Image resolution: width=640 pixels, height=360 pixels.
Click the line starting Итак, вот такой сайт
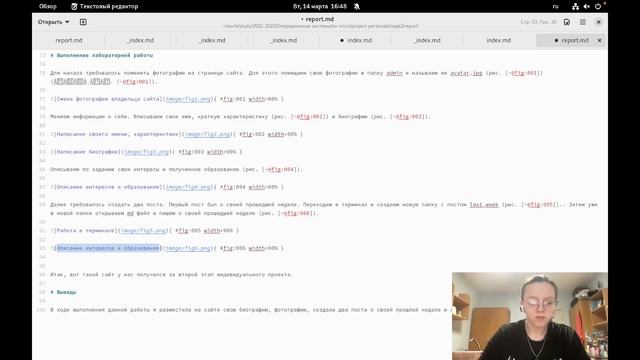coord(172,275)
